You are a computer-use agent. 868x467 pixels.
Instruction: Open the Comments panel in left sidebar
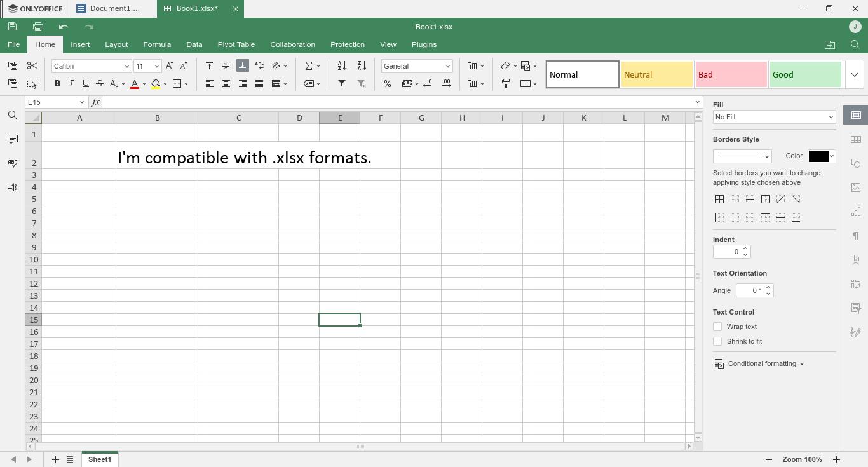12,139
